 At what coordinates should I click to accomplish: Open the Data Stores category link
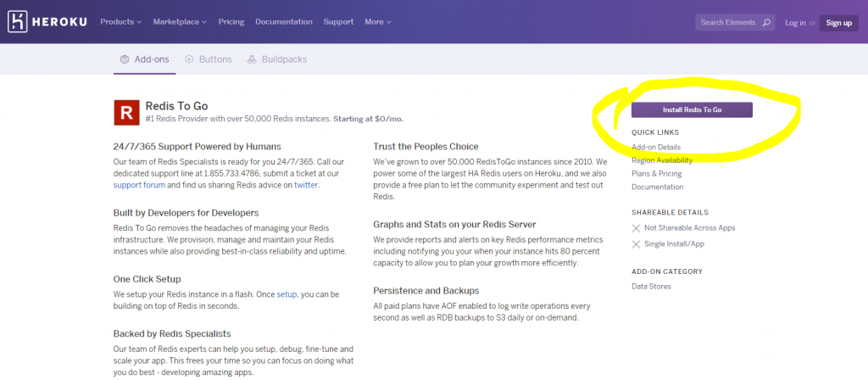[x=651, y=287]
